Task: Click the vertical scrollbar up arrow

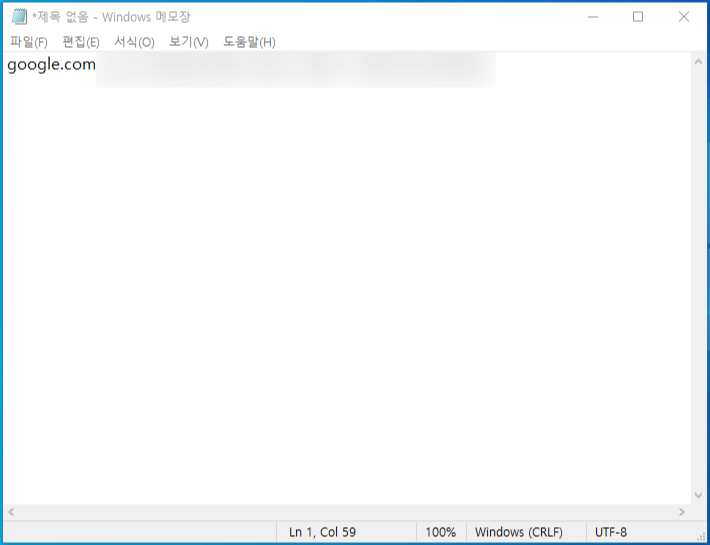Action: point(698,62)
